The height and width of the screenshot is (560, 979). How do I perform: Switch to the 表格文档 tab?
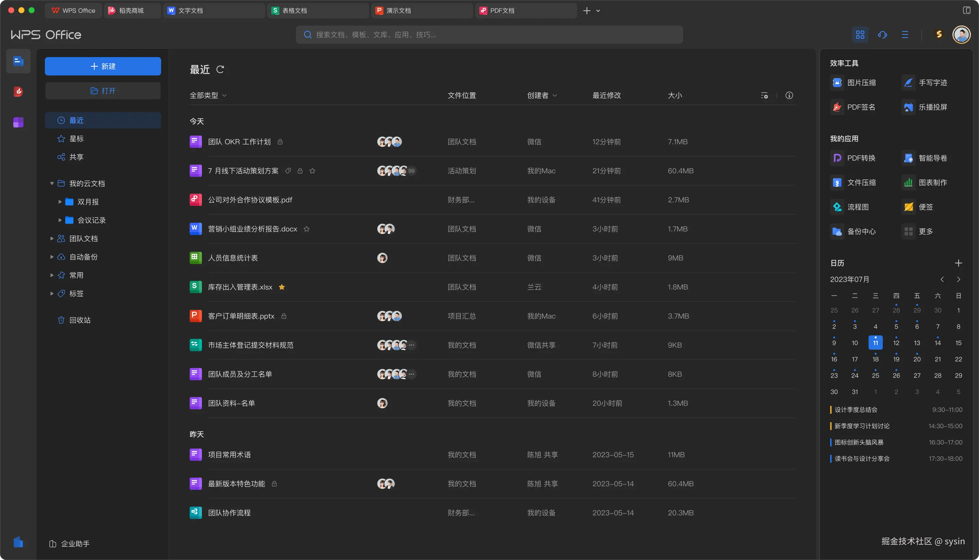pos(294,11)
